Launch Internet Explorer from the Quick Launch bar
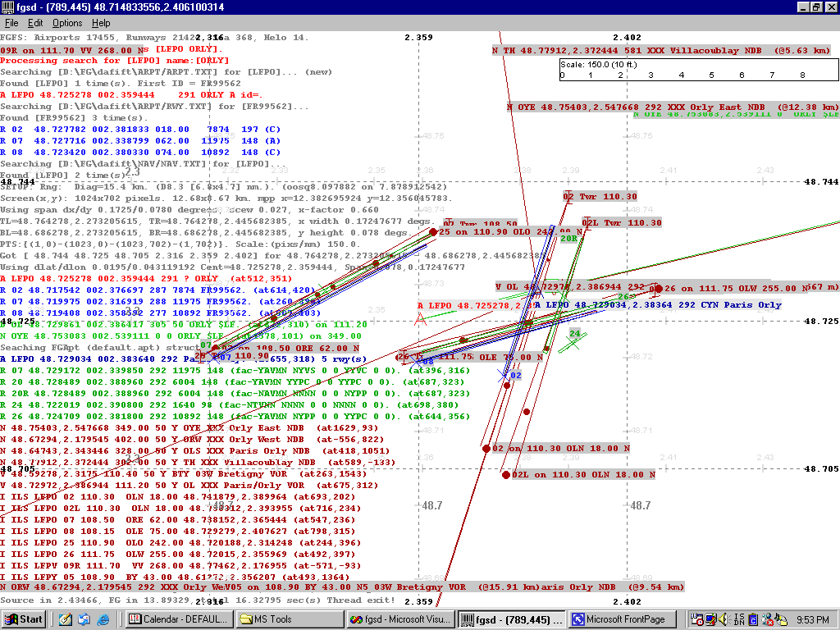Image resolution: width=840 pixels, height=630 pixels. [102, 619]
